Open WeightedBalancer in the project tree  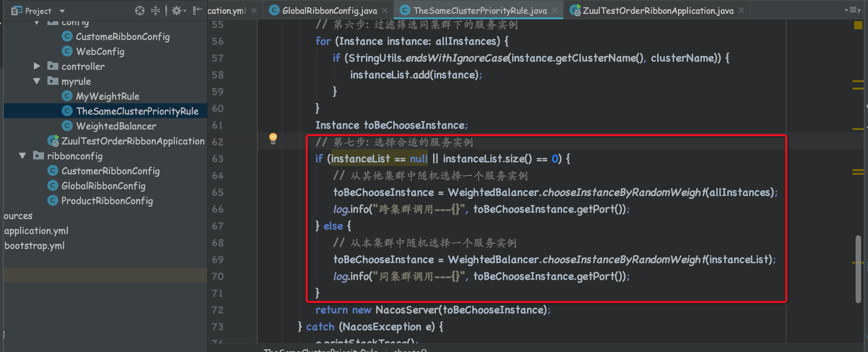click(x=115, y=126)
